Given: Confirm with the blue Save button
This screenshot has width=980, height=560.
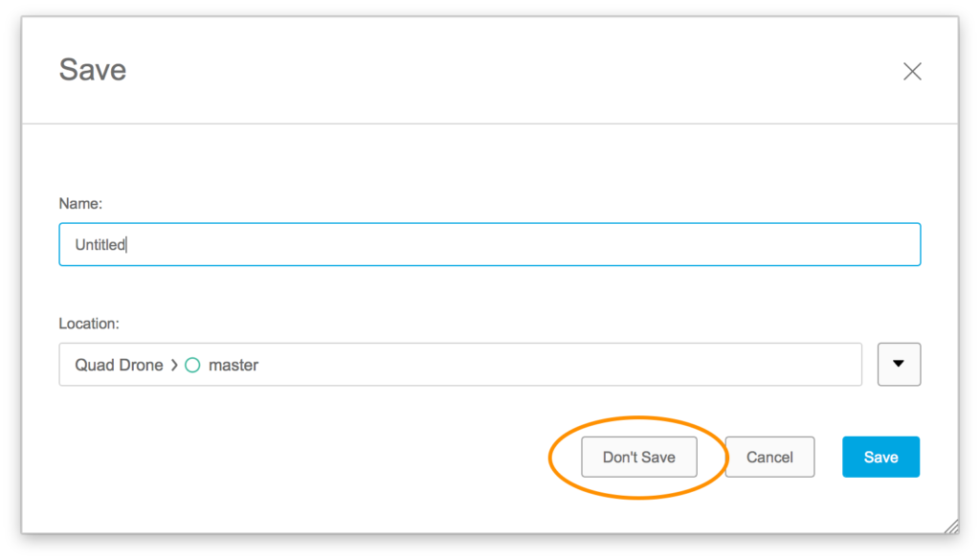Looking at the screenshot, I should (880, 458).
